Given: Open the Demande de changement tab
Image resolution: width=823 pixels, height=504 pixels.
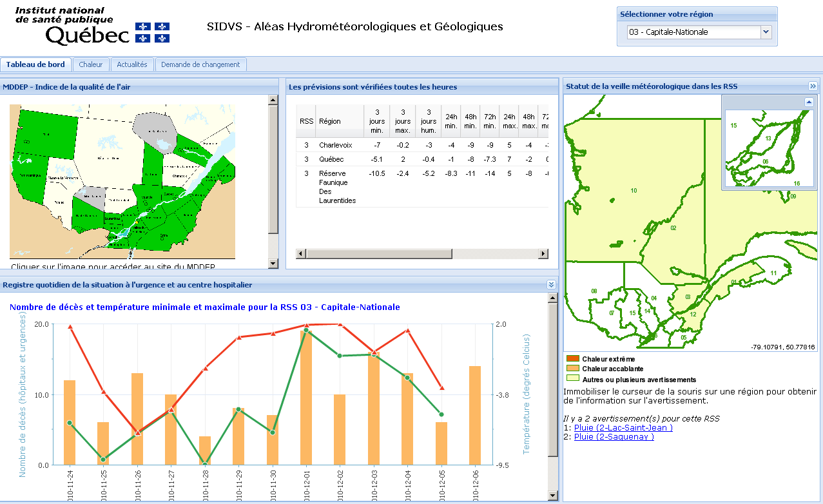Looking at the screenshot, I should click(x=200, y=64).
